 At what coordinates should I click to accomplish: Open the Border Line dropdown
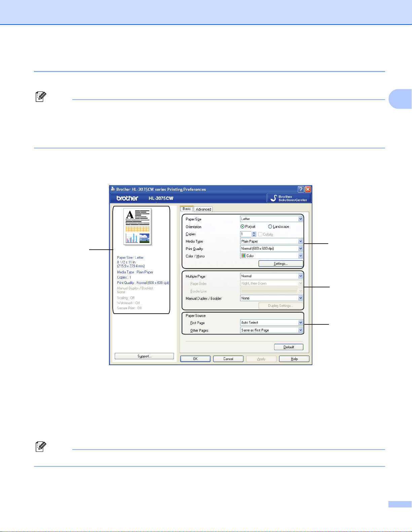coord(272,291)
